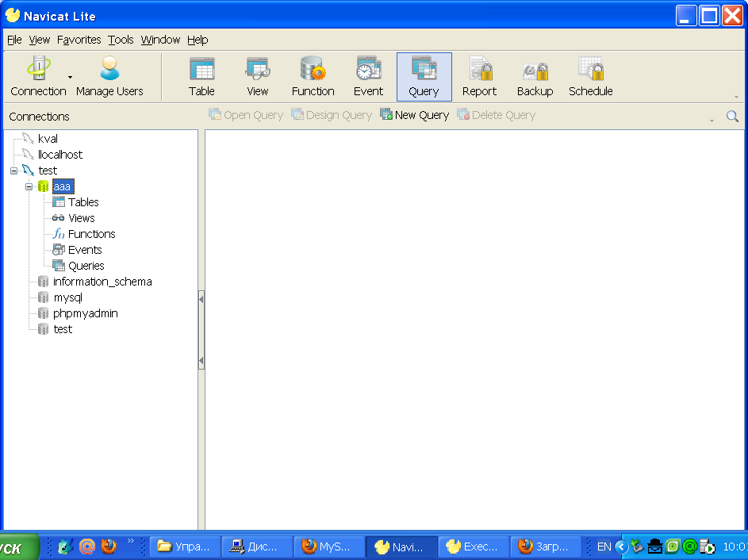This screenshot has height=560, width=748.
Task: Open Упра... folder taskbar window
Action: [x=185, y=547]
